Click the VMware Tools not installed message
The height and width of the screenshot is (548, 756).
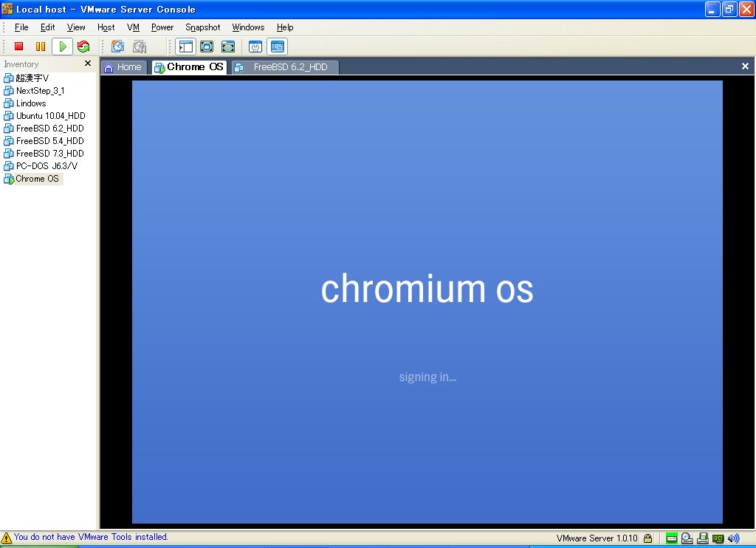(x=91, y=537)
